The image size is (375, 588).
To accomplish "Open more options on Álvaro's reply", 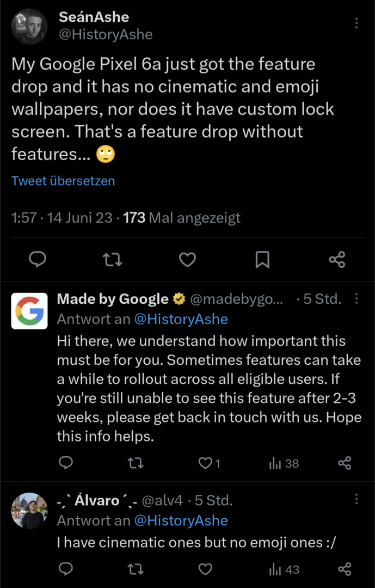I will [356, 499].
